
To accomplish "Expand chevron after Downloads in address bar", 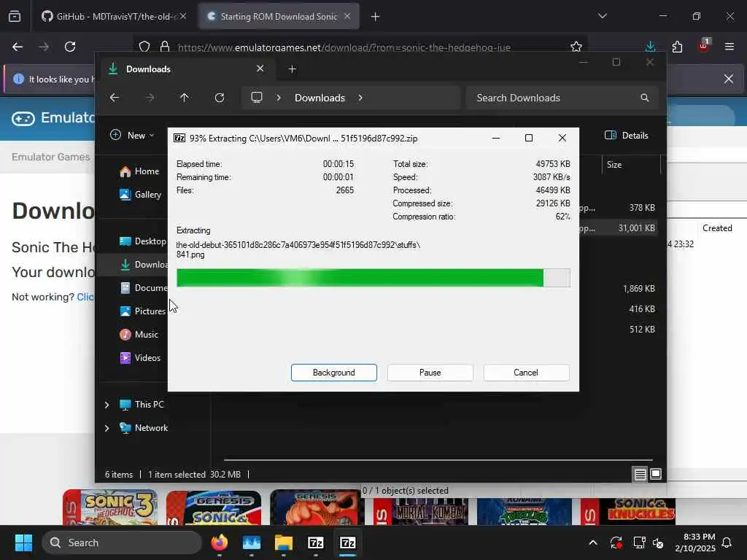I will (360, 98).
